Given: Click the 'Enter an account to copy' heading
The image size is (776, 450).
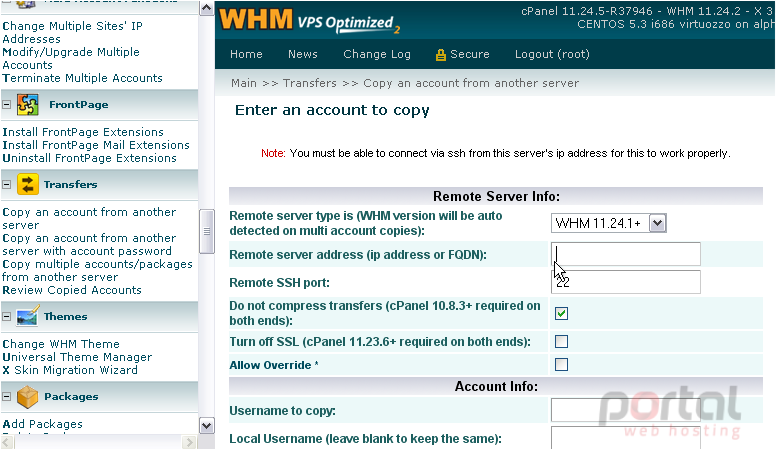Looking at the screenshot, I should pyautogui.click(x=332, y=110).
